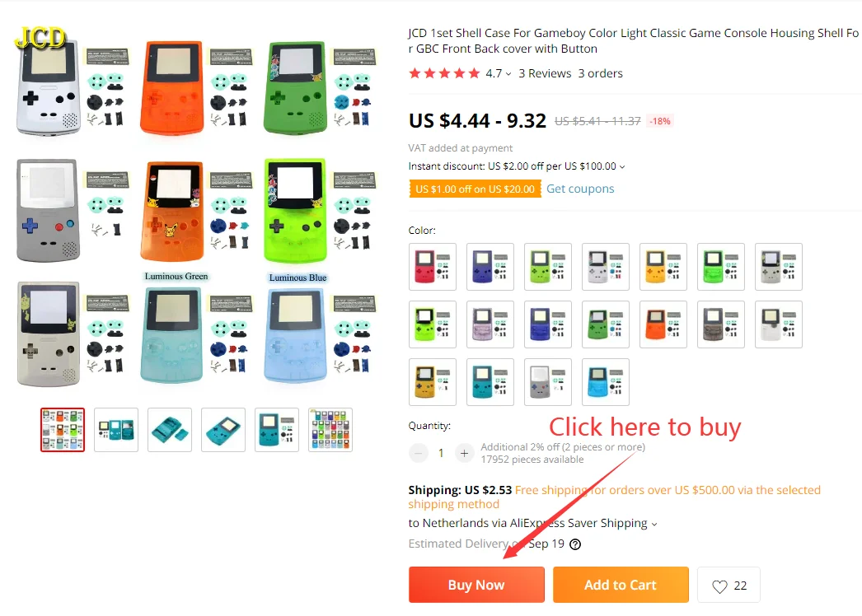Screen dimensions: 862x616
Task: Open the Get coupons link
Action: point(580,189)
